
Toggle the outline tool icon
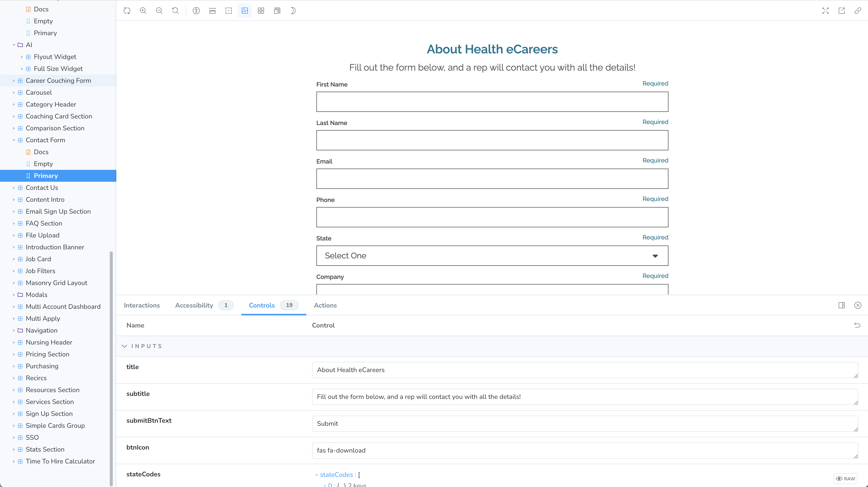pyautogui.click(x=228, y=11)
